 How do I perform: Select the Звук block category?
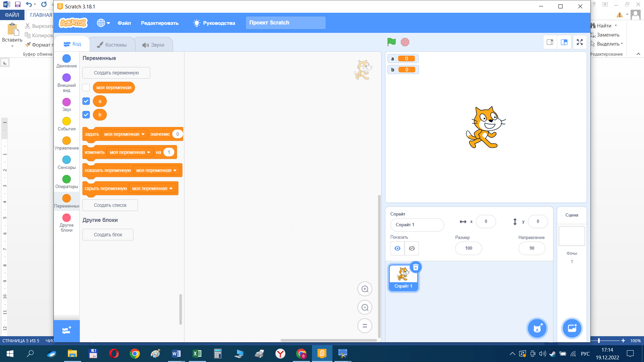[x=66, y=105]
